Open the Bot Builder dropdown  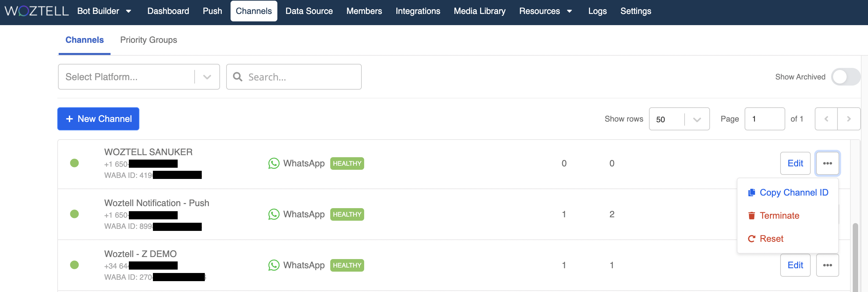coord(104,11)
